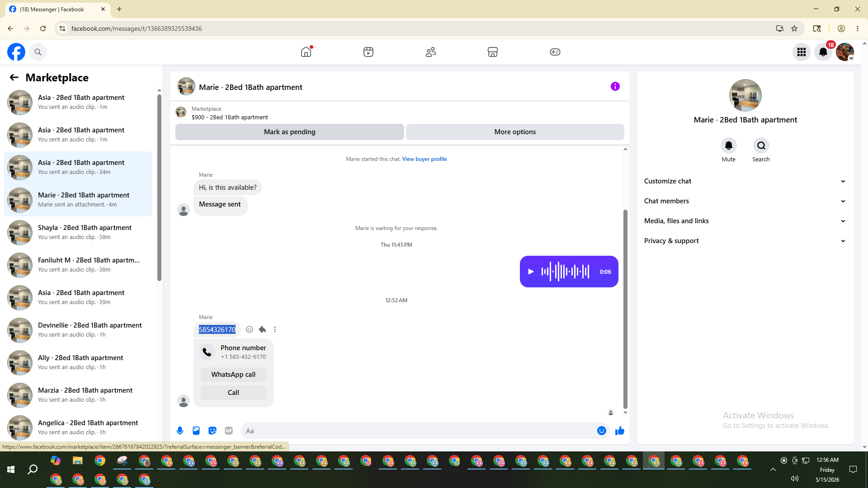The width and height of the screenshot is (868, 488).
Task: Expand Media, files and links section
Action: tap(745, 221)
